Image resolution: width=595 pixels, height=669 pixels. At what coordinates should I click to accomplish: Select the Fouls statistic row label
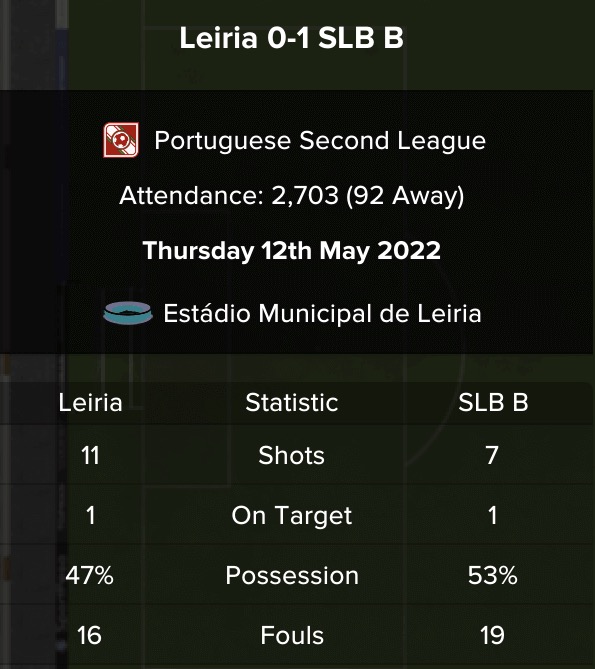point(292,636)
